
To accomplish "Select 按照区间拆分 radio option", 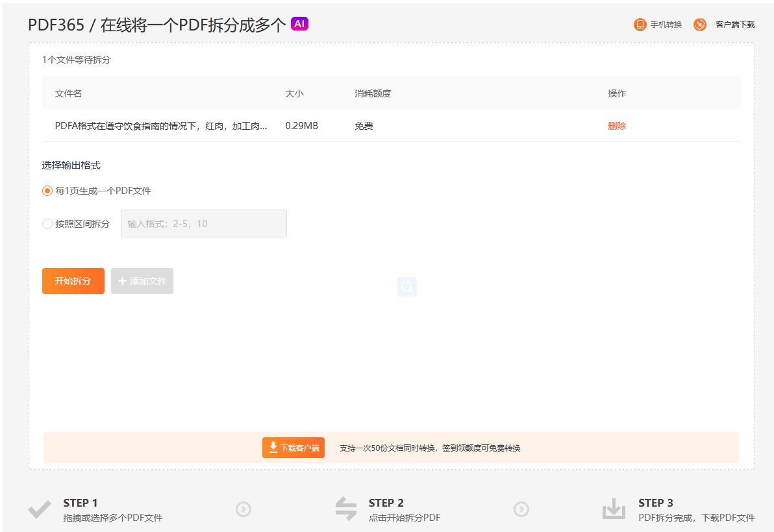I will [47, 224].
